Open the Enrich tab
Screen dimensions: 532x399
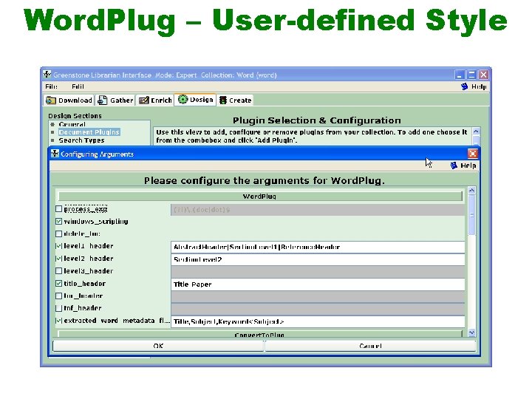coord(155,100)
